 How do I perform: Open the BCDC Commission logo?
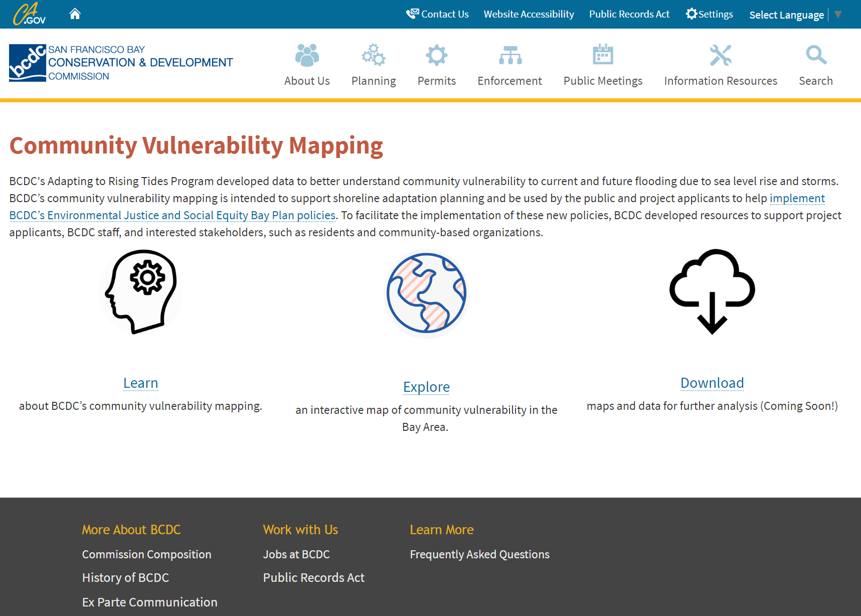pos(120,62)
